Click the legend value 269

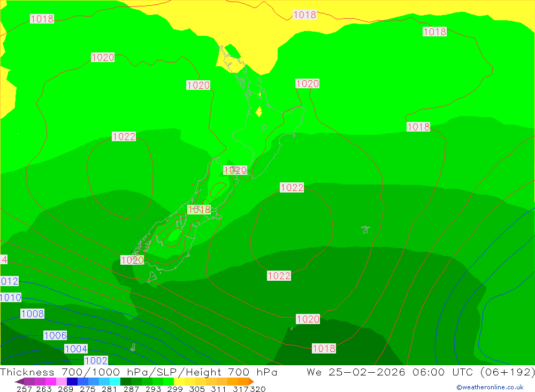tap(65, 389)
